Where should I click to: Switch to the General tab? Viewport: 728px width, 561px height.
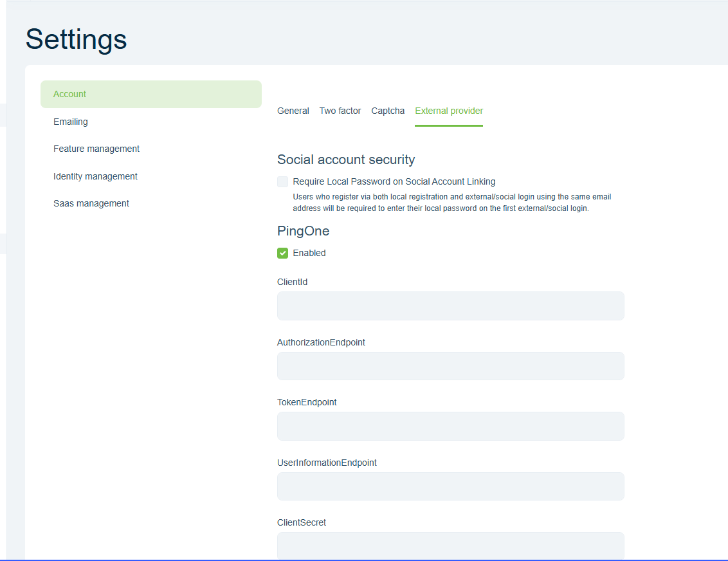point(293,111)
